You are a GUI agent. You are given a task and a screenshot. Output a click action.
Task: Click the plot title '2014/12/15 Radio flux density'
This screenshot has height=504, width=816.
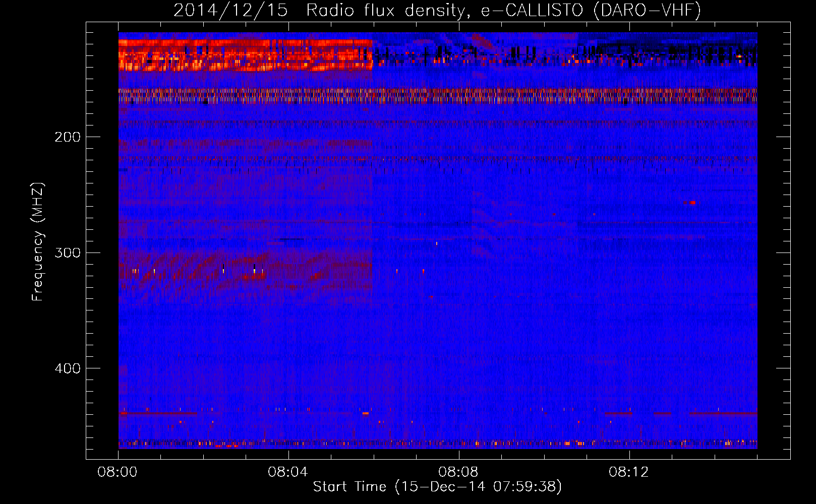pyautogui.click(x=437, y=10)
